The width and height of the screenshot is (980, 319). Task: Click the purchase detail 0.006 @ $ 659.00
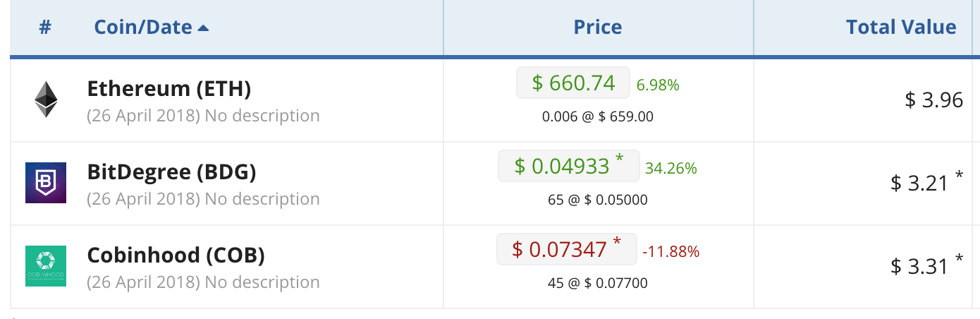(598, 116)
